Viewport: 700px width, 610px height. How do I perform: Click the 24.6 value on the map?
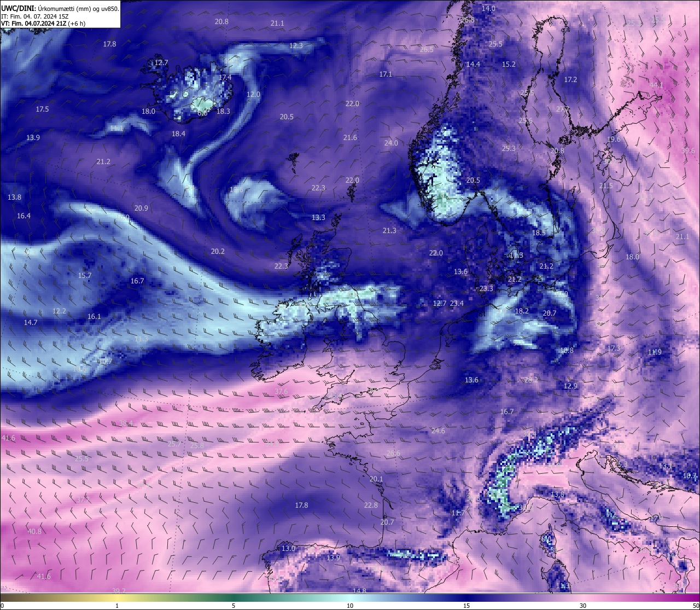438,431
